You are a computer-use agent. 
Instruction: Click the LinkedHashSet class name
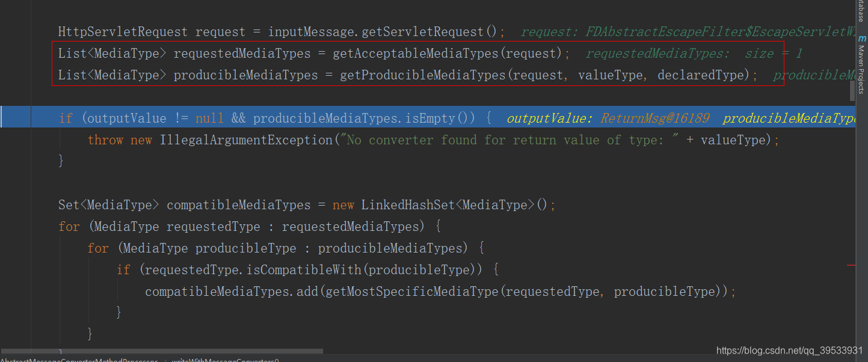click(408, 205)
